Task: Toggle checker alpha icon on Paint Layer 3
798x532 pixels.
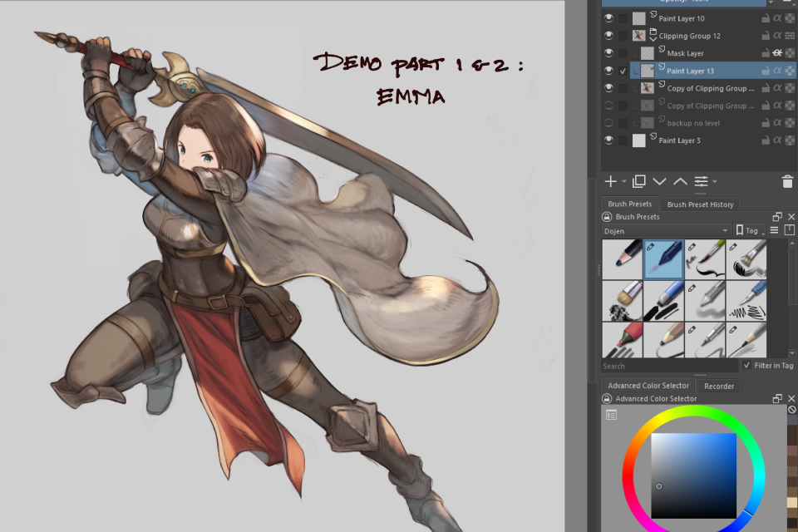Action: pyautogui.click(x=790, y=140)
